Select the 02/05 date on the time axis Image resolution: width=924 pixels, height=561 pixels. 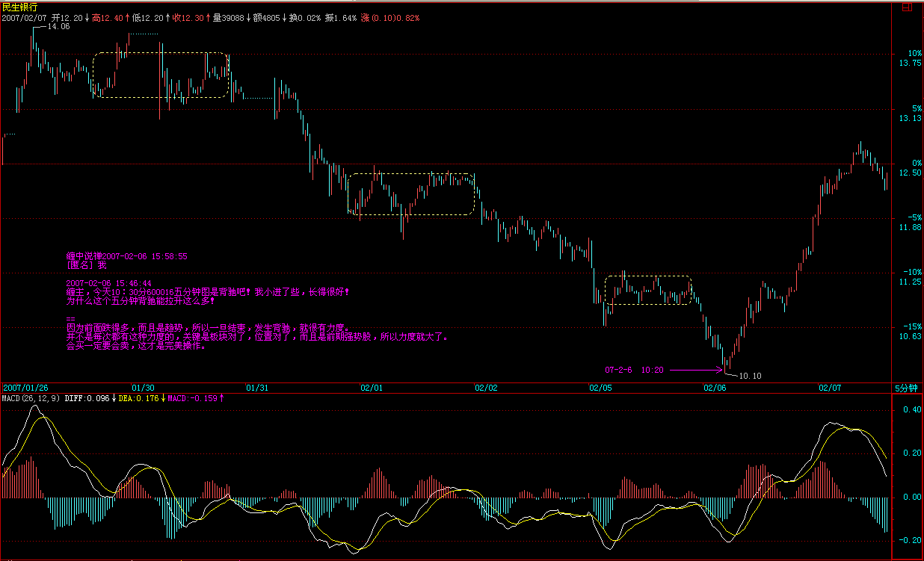(x=600, y=388)
